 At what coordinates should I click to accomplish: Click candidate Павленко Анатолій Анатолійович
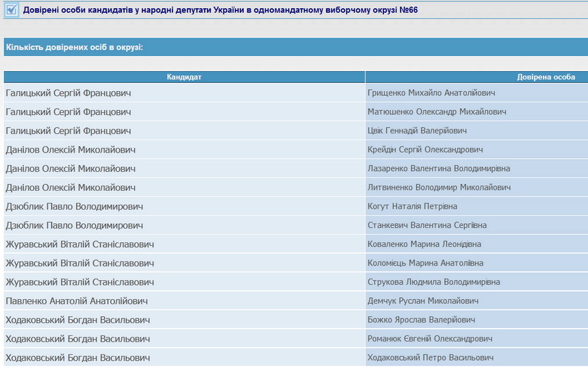(77, 300)
